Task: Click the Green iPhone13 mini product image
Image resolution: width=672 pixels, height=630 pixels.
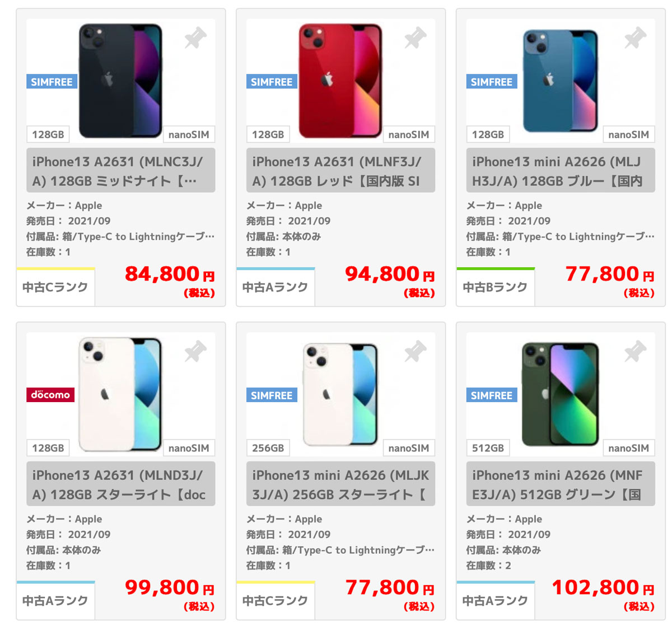Action: 560,394
